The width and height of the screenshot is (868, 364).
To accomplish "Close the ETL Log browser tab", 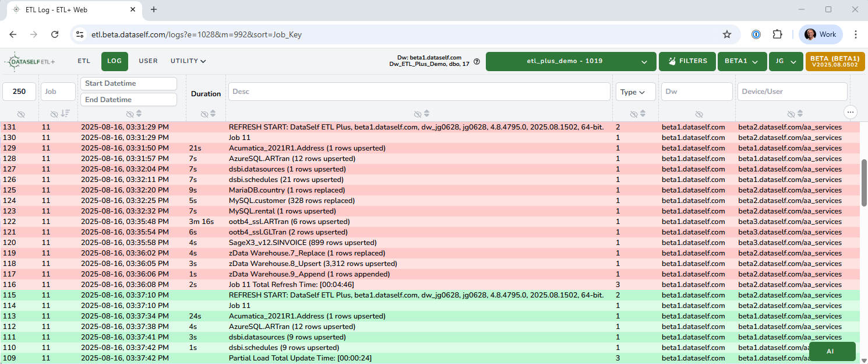I will pos(133,10).
